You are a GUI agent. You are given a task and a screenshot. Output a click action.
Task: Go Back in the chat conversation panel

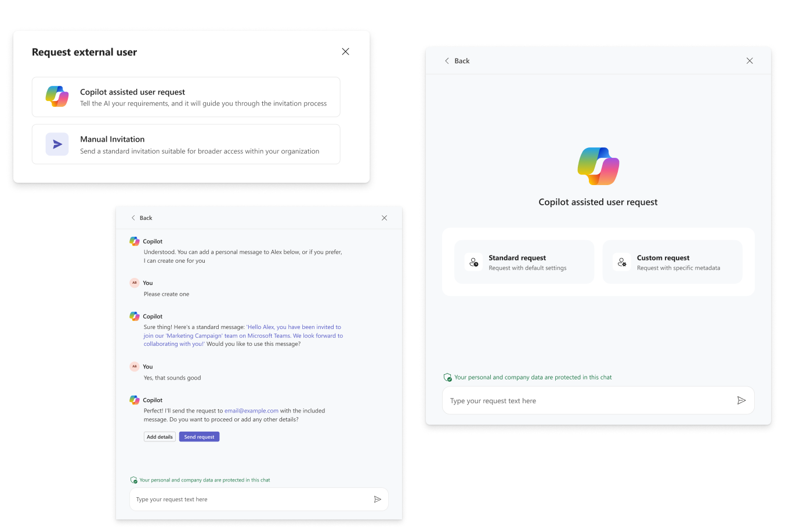click(141, 218)
